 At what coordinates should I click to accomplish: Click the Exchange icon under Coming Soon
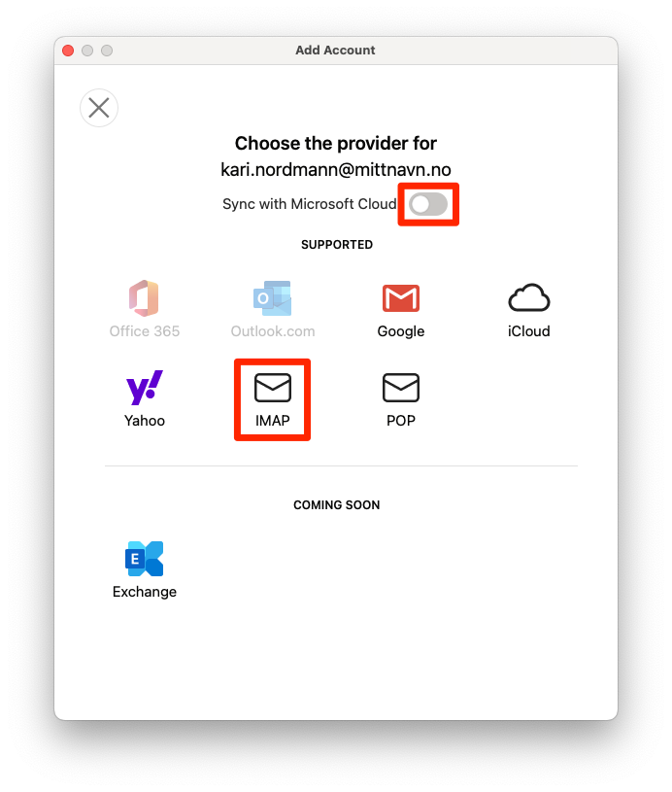click(145, 559)
